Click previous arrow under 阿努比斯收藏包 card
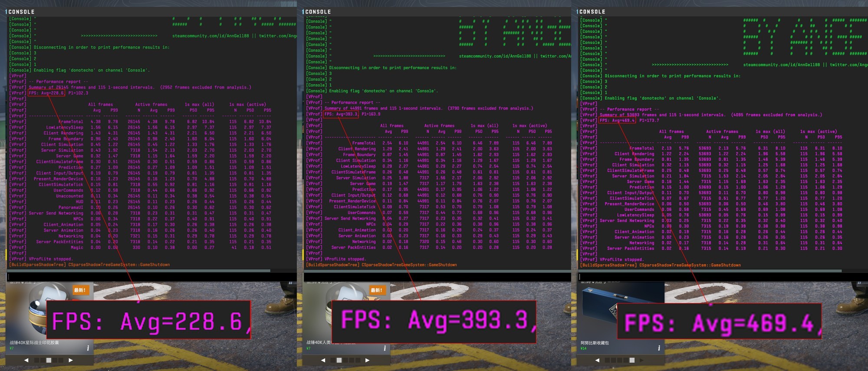 (597, 360)
